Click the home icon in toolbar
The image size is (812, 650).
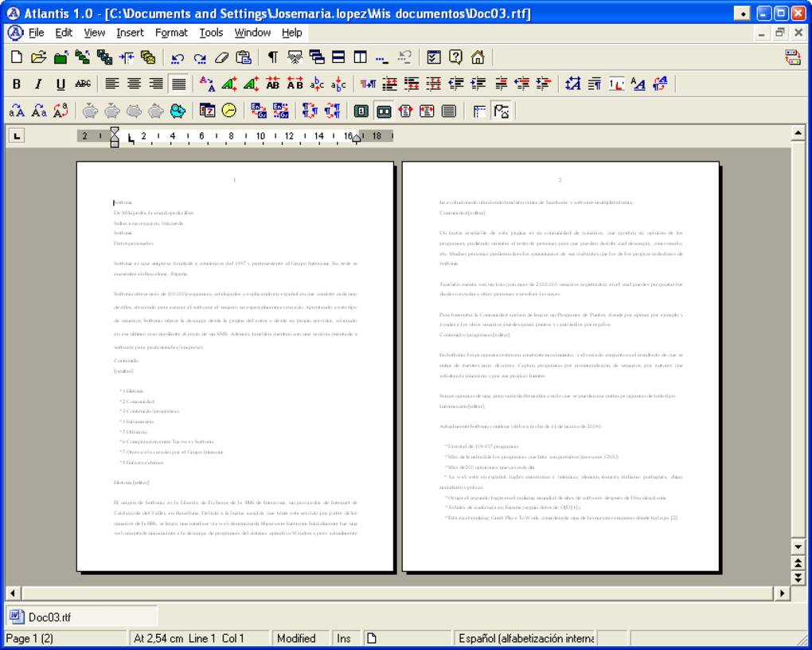478,57
